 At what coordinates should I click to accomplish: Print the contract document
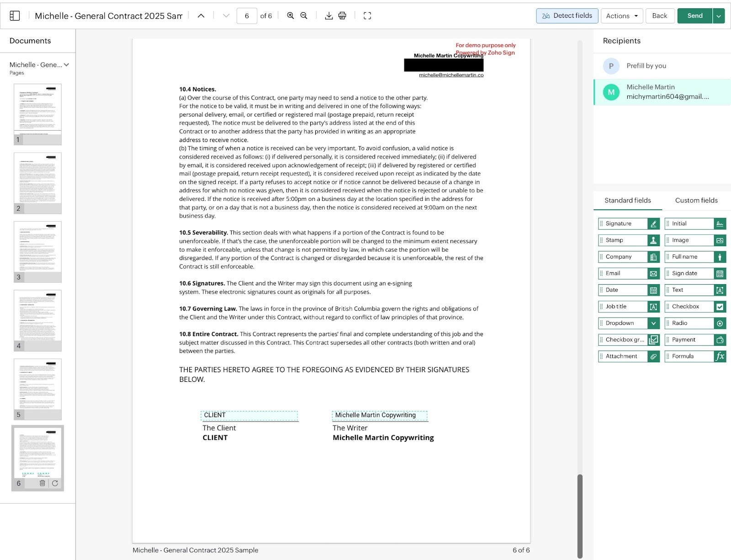click(342, 16)
